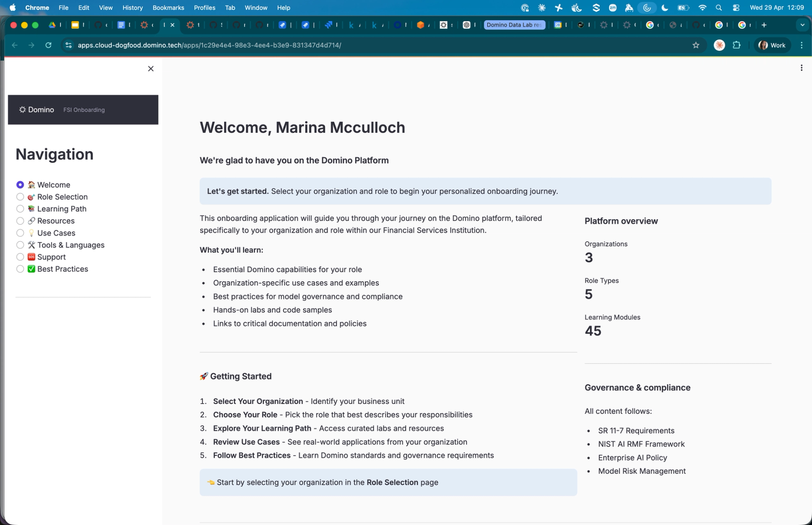Close the navigation sidebar
Viewport: 812px width, 525px height.
151,69
